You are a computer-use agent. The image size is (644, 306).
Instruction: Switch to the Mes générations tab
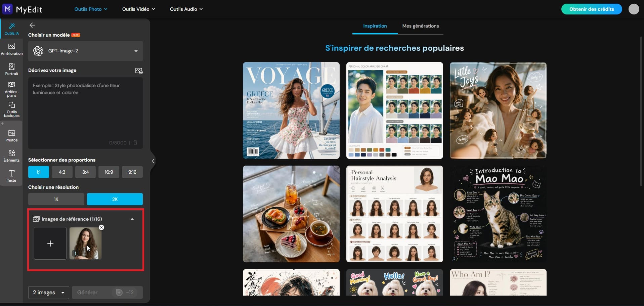(420, 26)
